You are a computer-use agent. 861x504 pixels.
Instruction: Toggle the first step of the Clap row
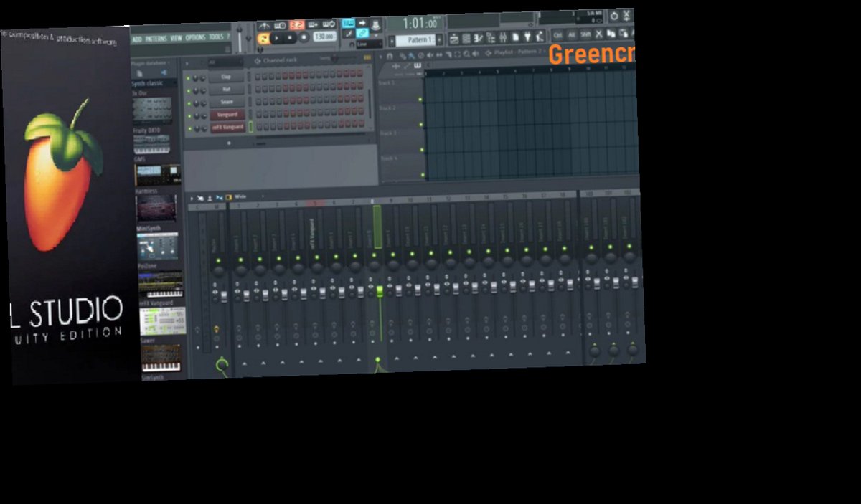point(258,77)
